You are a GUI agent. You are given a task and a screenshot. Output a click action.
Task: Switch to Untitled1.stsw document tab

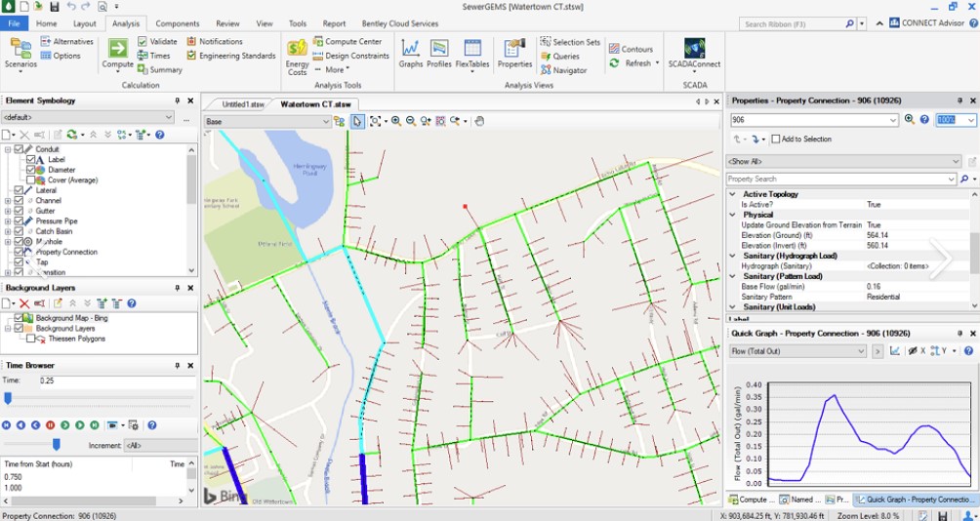coord(243,104)
